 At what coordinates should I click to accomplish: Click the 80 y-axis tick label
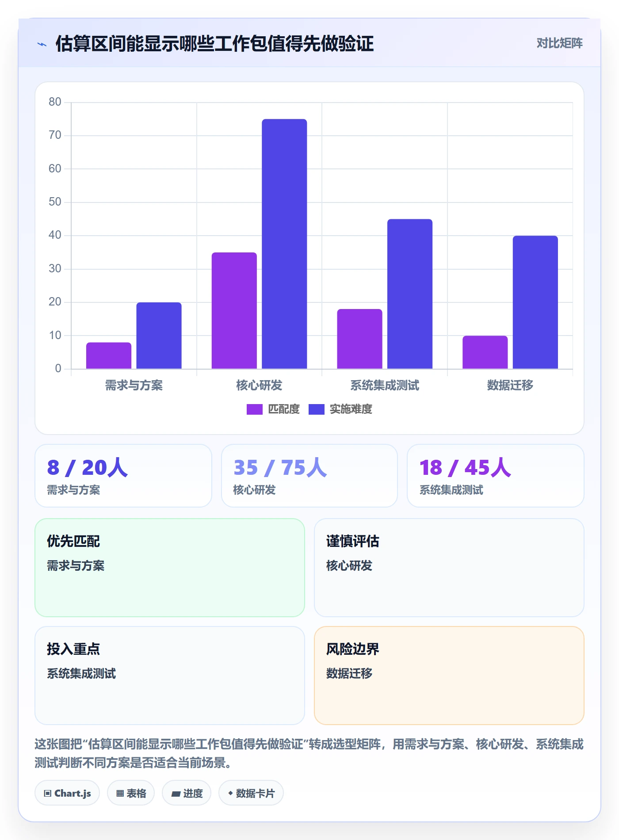pos(55,102)
